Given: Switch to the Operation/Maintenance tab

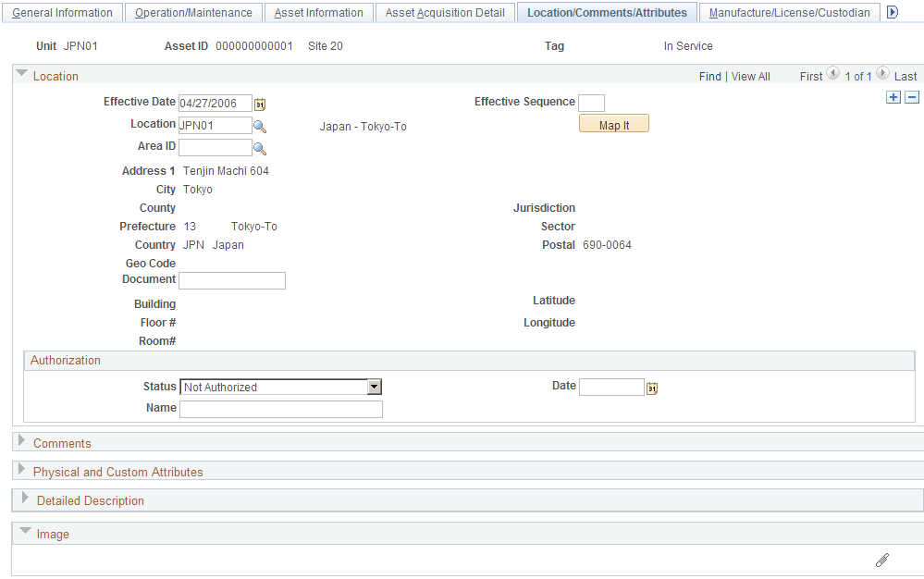Looking at the screenshot, I should [x=193, y=13].
